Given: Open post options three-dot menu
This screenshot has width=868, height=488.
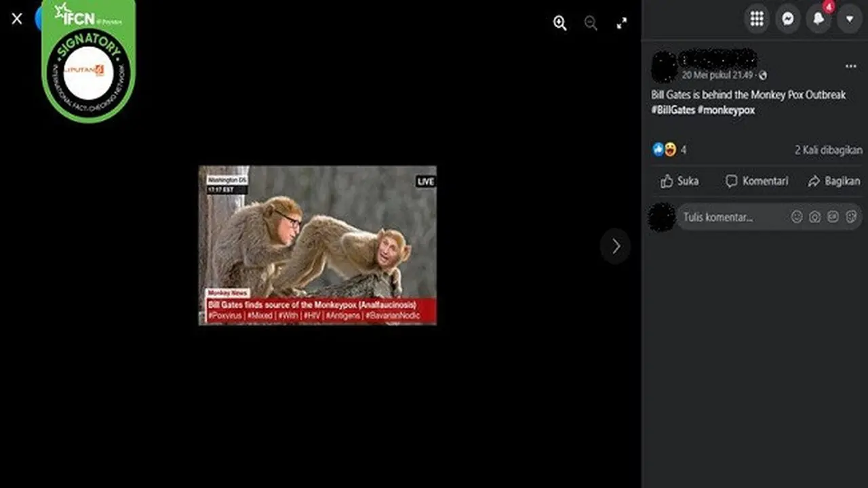Looking at the screenshot, I should click(850, 66).
